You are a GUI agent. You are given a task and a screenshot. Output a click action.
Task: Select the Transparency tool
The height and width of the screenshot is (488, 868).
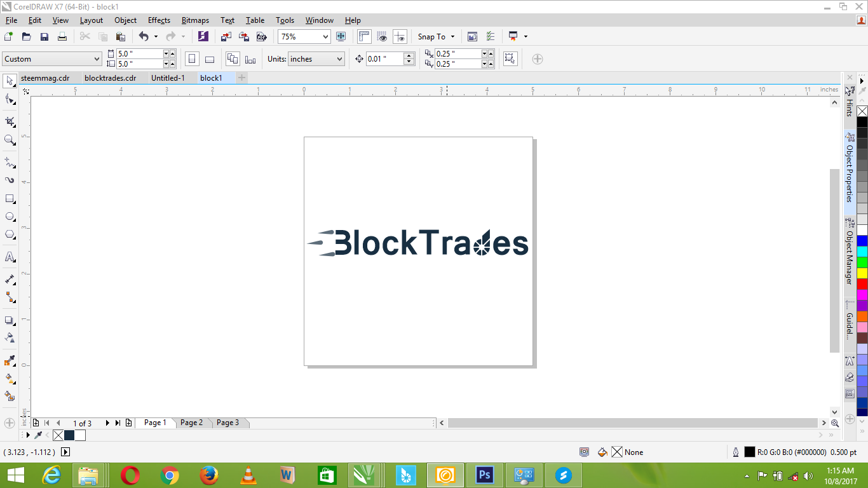click(x=10, y=337)
